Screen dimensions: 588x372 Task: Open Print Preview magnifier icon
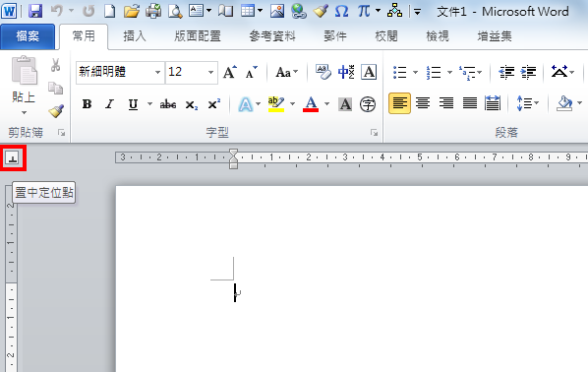tap(175, 11)
